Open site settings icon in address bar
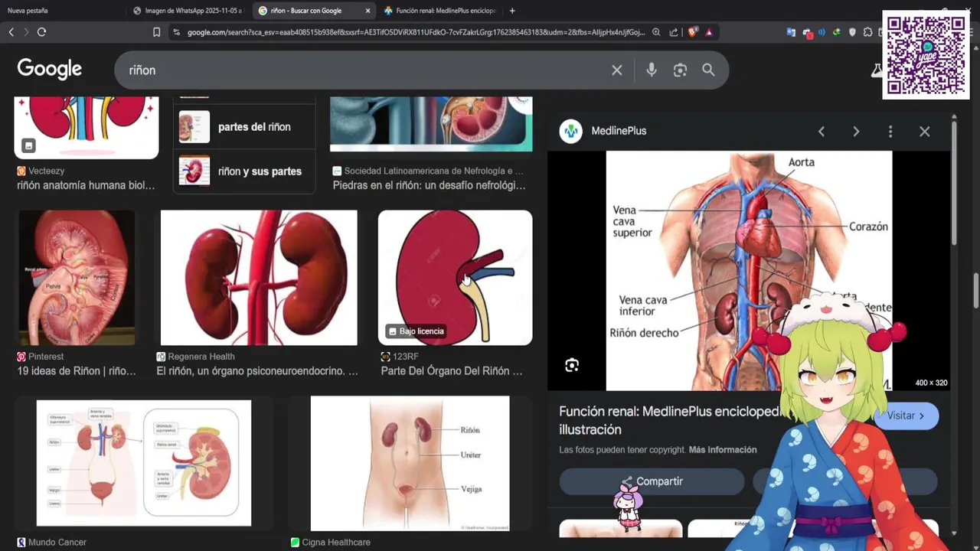The height and width of the screenshot is (551, 980). point(177,32)
